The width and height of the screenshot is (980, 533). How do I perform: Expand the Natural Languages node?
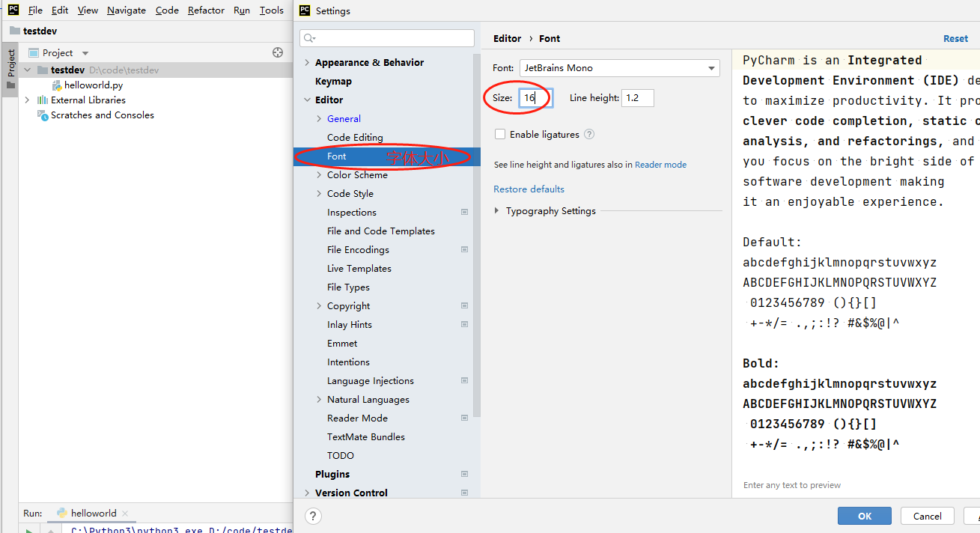pyautogui.click(x=319, y=400)
